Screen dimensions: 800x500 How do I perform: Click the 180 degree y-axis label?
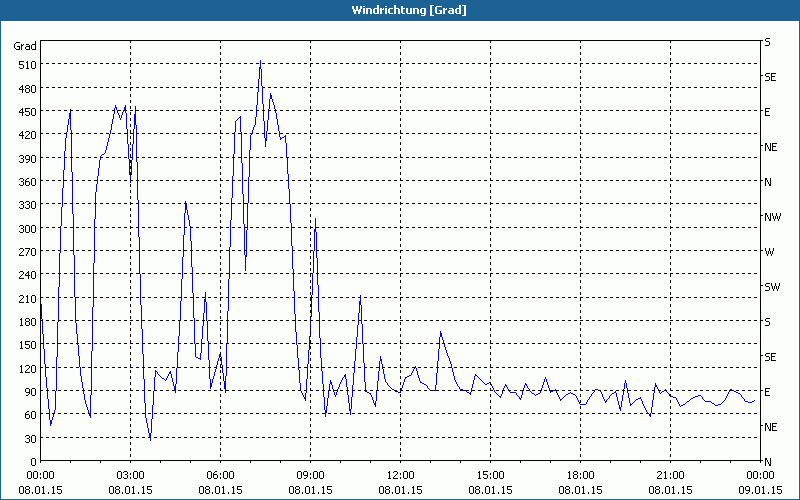(x=25, y=322)
